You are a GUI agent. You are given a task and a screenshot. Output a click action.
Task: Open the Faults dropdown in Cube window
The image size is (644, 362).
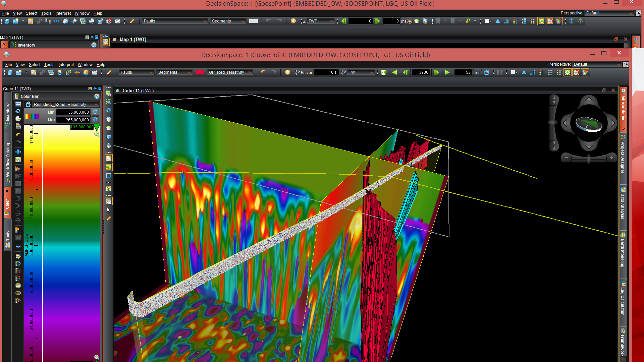pyautogui.click(x=136, y=72)
